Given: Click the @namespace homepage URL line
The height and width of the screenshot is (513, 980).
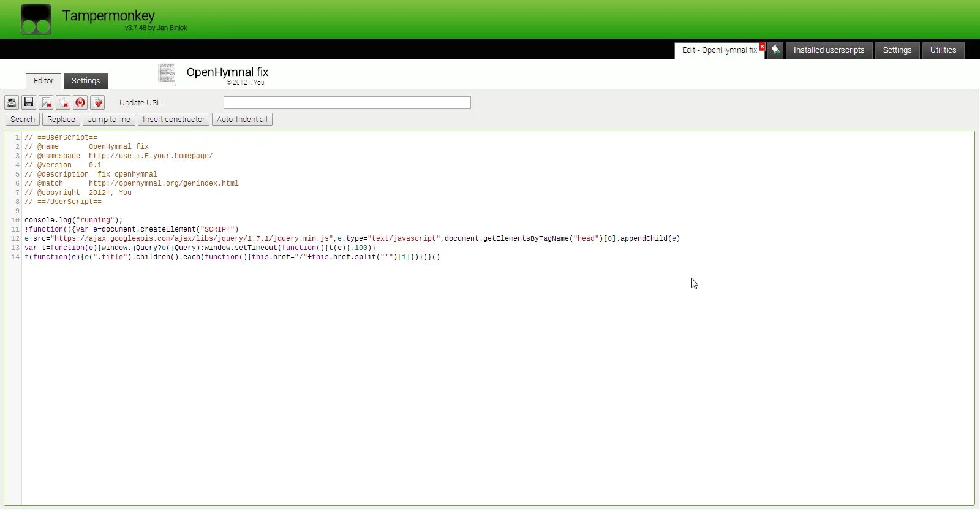Looking at the screenshot, I should coord(119,156).
